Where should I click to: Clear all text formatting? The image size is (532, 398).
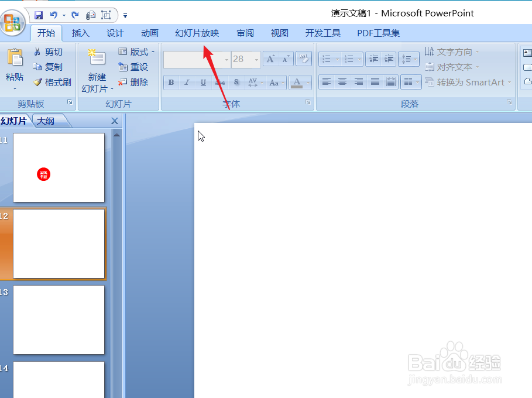click(304, 59)
